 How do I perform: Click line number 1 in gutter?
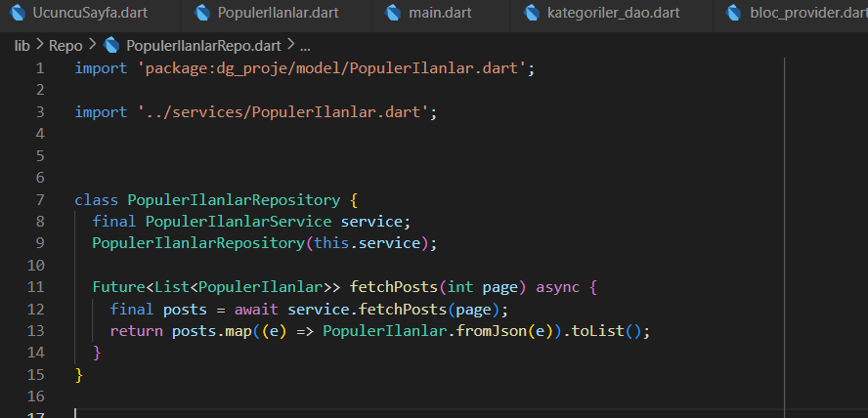[x=39, y=68]
